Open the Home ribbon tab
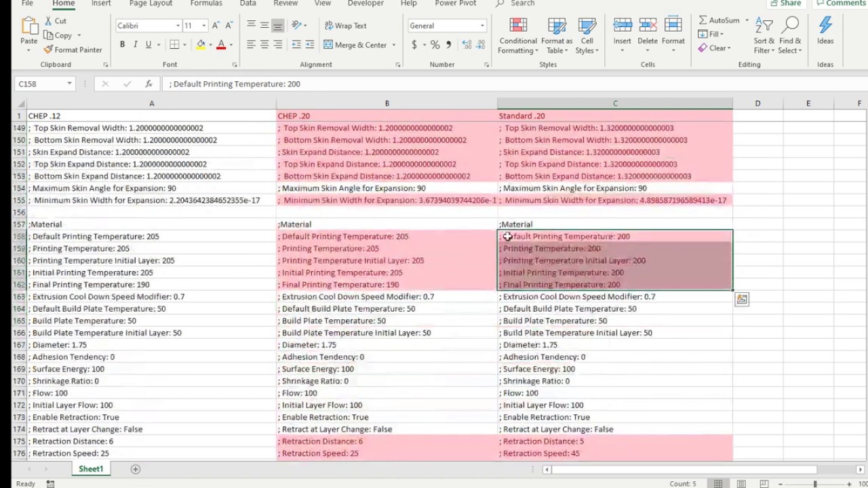The height and width of the screenshot is (488, 868). (64, 3)
